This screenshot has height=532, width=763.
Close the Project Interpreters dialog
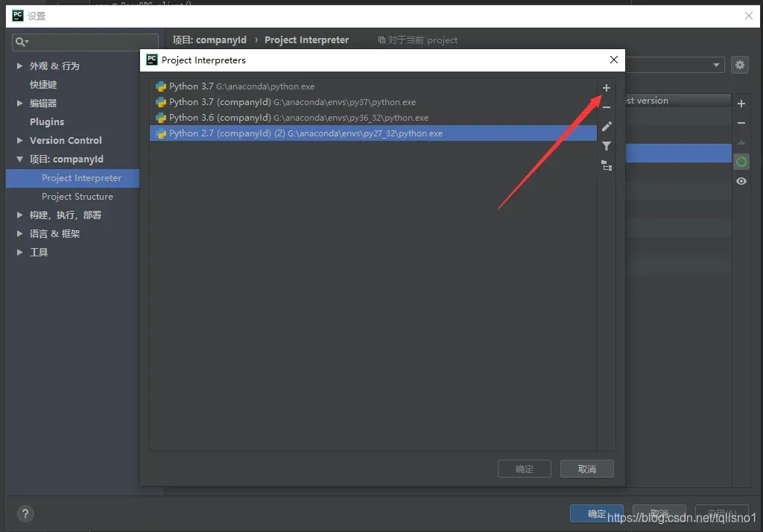614,60
